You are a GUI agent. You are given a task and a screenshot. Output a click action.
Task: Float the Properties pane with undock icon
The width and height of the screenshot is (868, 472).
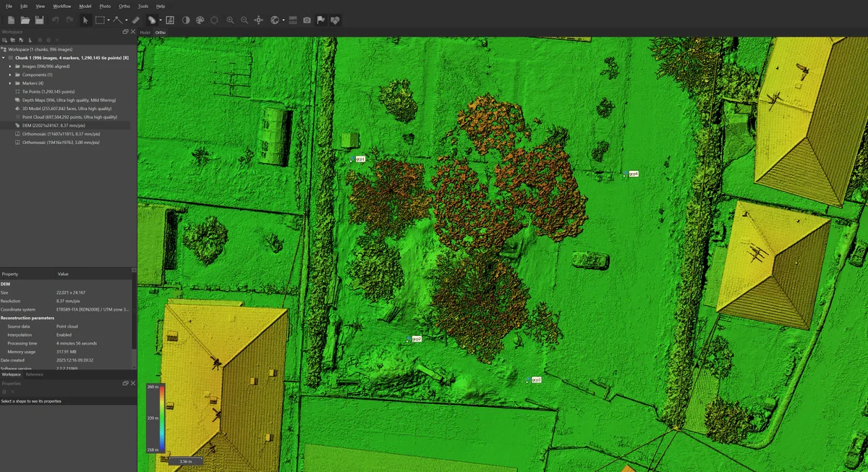point(125,383)
